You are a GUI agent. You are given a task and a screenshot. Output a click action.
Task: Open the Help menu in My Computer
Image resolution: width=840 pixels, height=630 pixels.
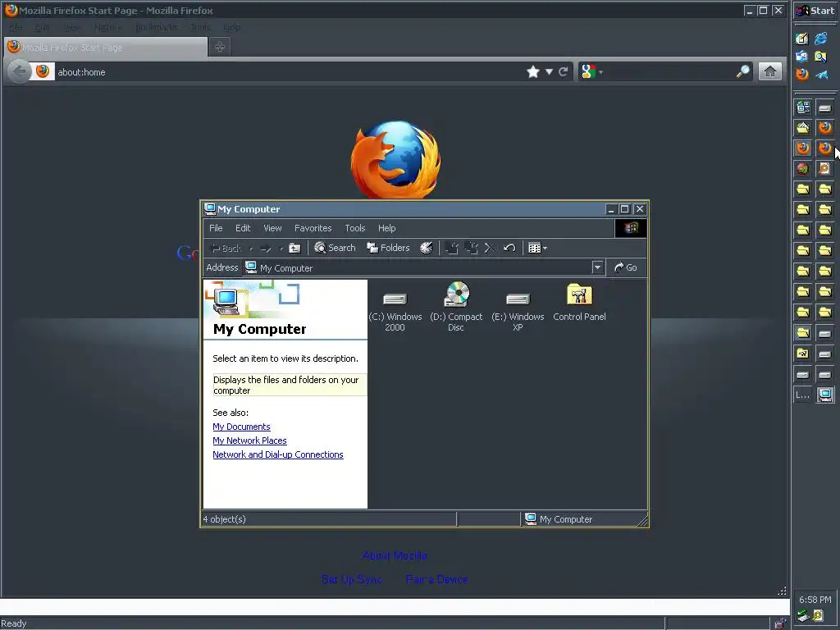[387, 228]
